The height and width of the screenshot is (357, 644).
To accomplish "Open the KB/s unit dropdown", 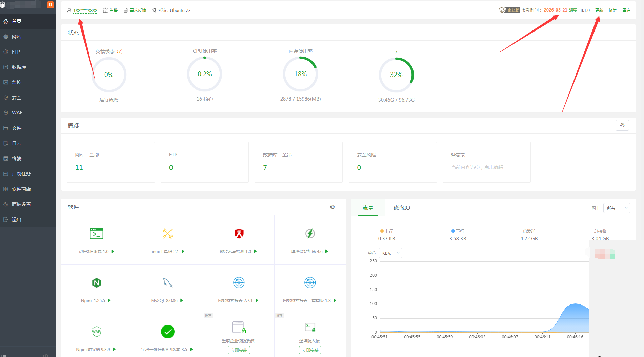I will pos(391,253).
